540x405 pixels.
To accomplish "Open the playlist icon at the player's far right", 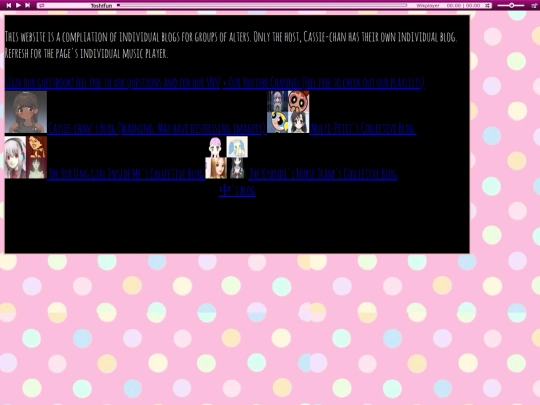I will 534,6.
